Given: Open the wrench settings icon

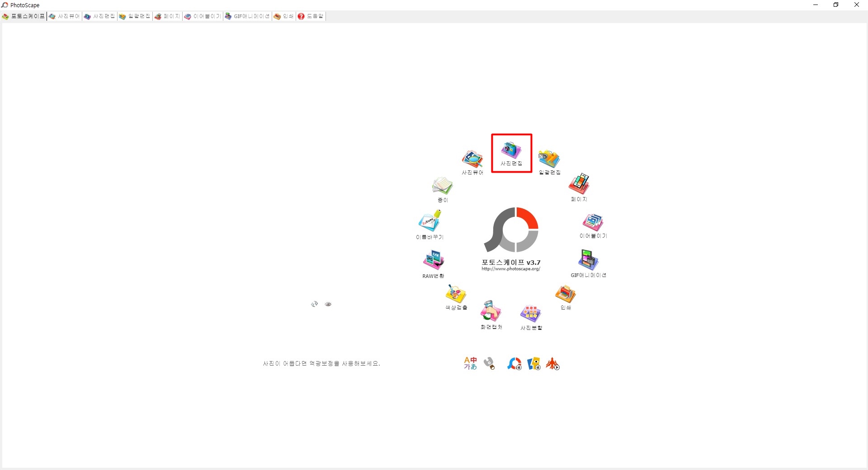Looking at the screenshot, I should pyautogui.click(x=489, y=363).
